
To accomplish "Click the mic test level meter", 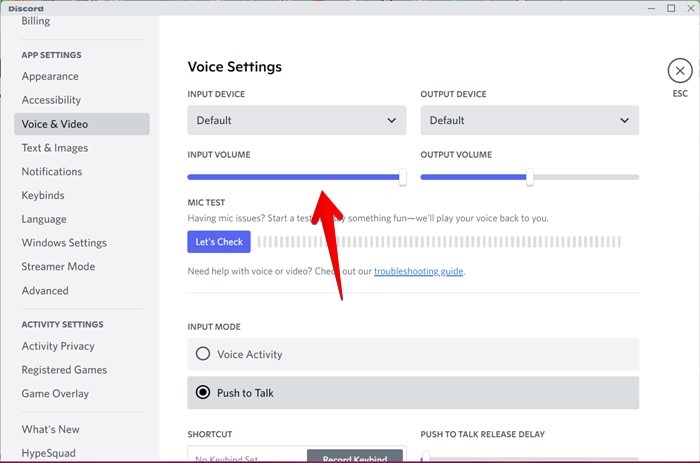I will 439,242.
